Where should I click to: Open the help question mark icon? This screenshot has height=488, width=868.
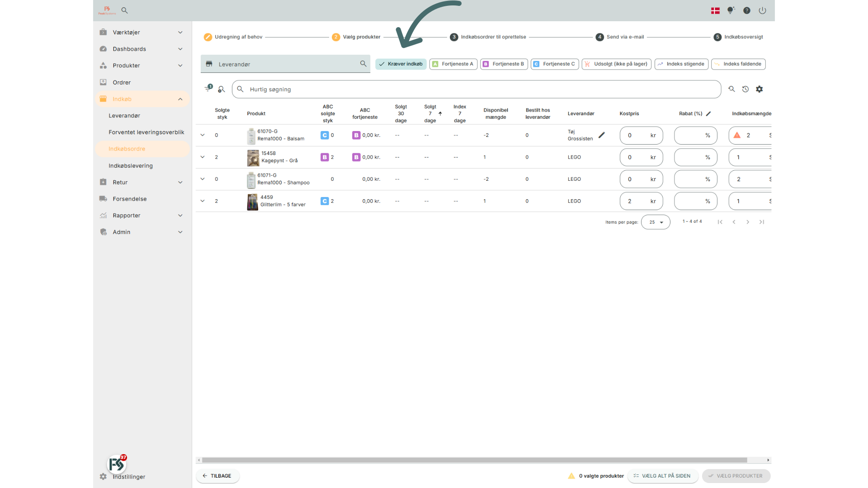(747, 10)
